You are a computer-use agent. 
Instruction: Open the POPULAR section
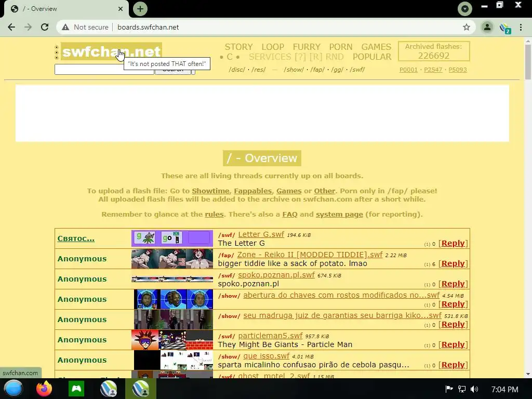372,57
